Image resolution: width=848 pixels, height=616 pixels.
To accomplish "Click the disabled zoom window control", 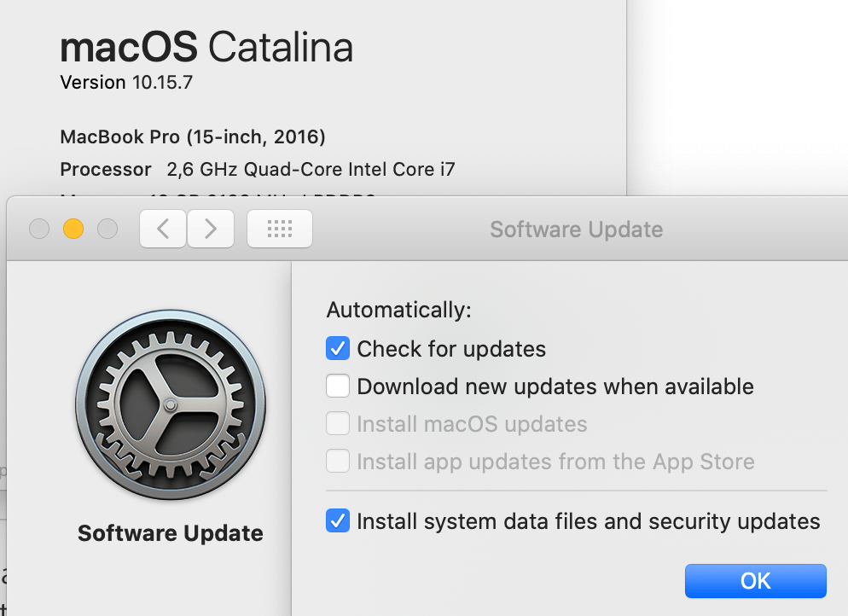I will [x=107, y=229].
